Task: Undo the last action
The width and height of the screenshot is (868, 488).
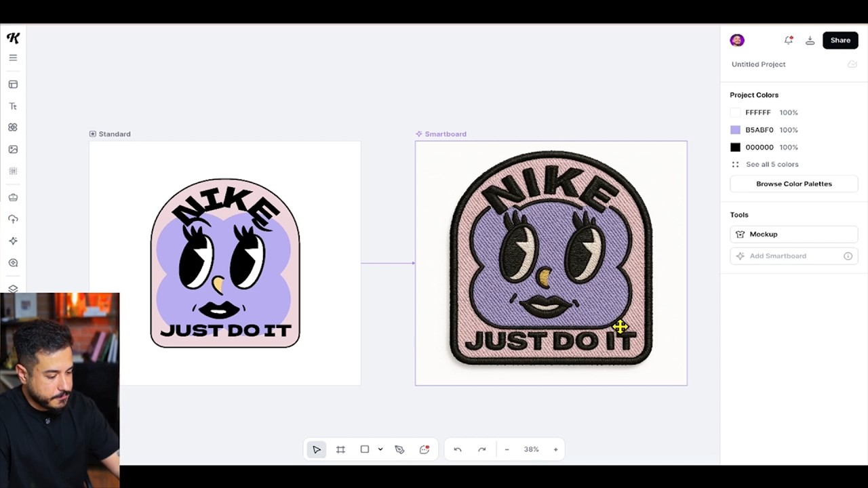Action: point(458,449)
